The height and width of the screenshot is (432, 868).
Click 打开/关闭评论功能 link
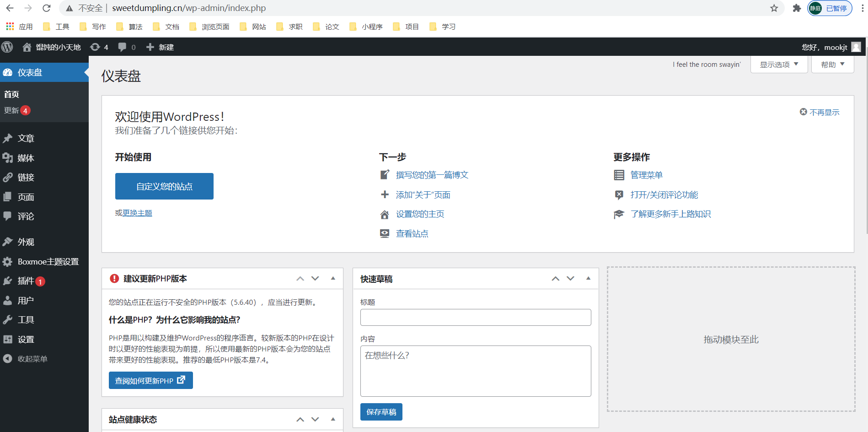664,195
